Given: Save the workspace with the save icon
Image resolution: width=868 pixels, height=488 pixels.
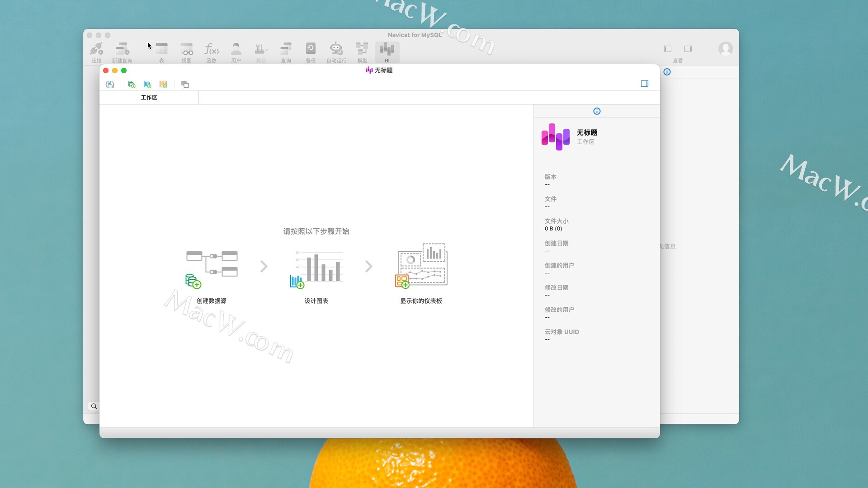Looking at the screenshot, I should click(x=110, y=84).
